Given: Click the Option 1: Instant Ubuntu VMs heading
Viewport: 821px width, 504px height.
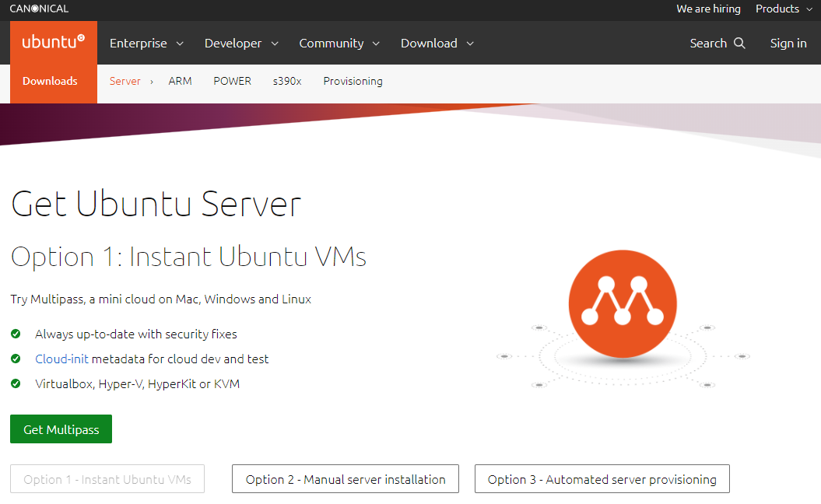Looking at the screenshot, I should pyautogui.click(x=188, y=257).
